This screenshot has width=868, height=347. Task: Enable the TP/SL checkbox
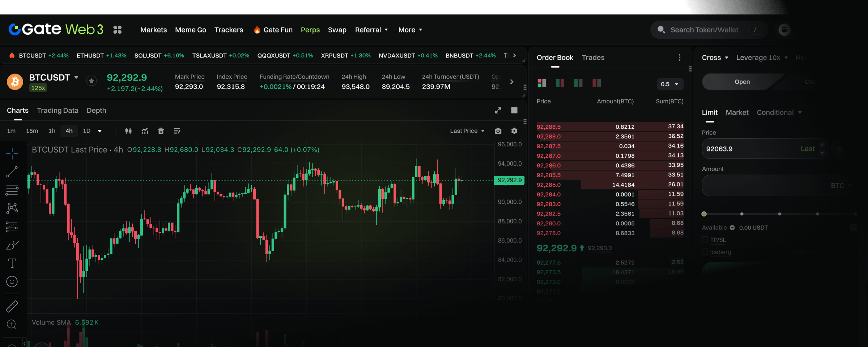705,240
